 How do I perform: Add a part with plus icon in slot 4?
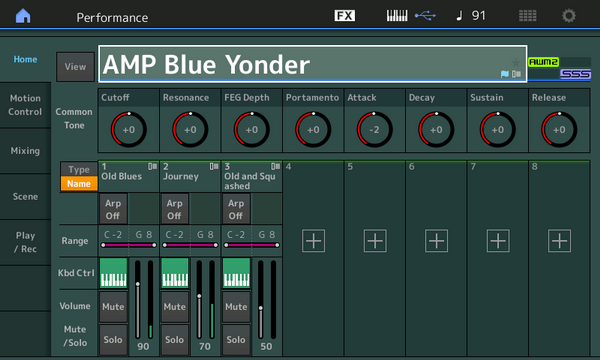313,241
